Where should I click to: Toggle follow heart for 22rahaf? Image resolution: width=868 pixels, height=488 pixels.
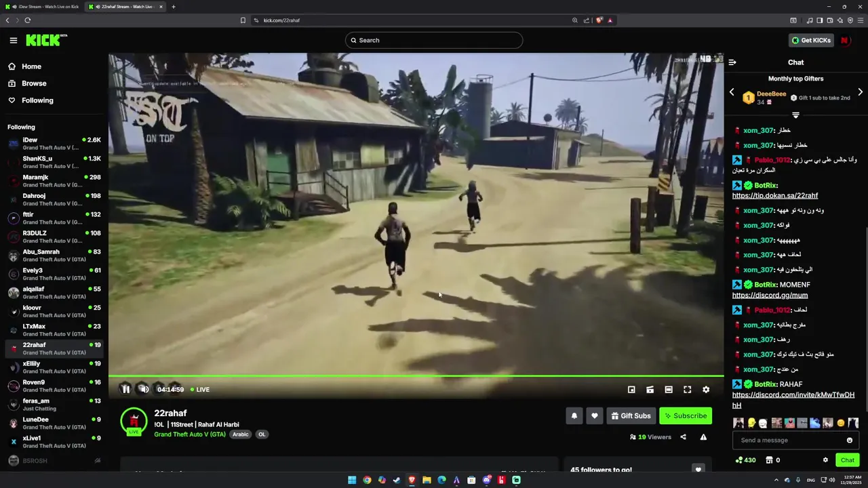[x=595, y=416]
